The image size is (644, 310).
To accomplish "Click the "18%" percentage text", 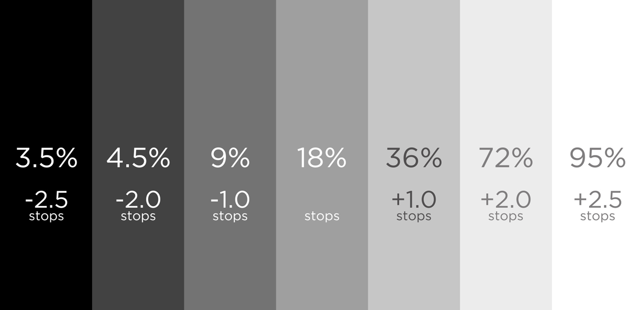I will coord(321,158).
